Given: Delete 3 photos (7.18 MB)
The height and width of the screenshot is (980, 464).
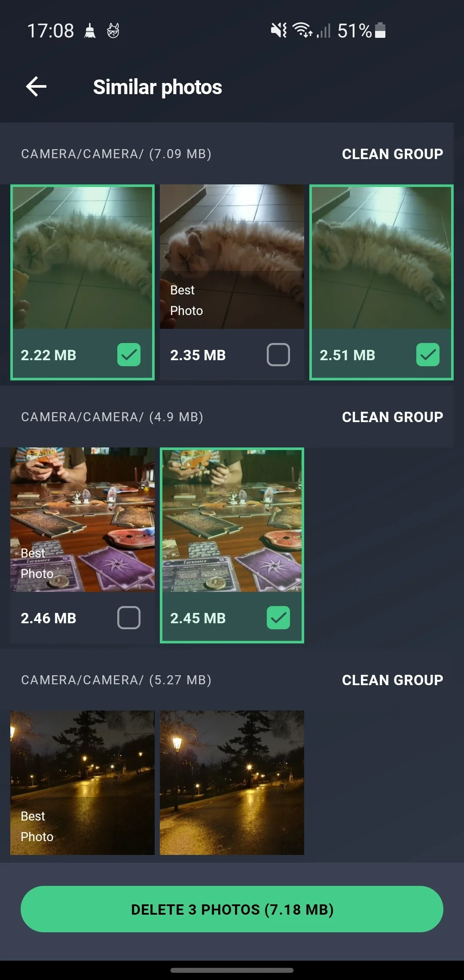Looking at the screenshot, I should [x=232, y=909].
